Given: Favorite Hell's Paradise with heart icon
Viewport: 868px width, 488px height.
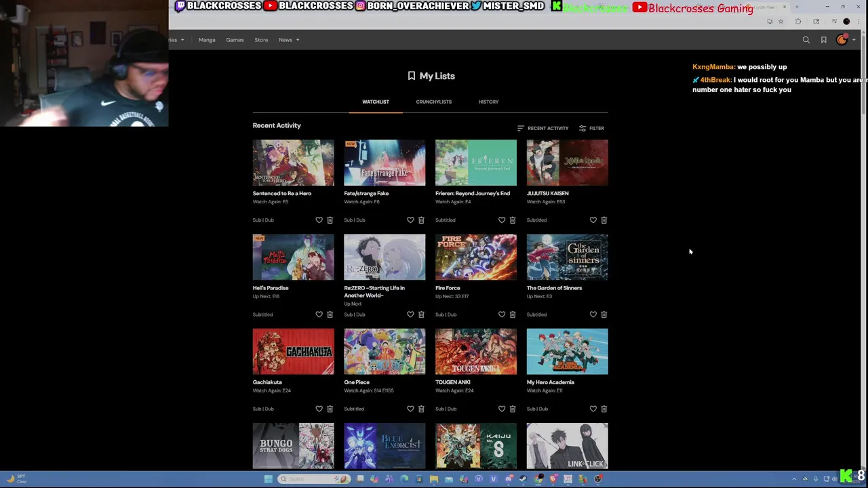Looking at the screenshot, I should (x=319, y=314).
